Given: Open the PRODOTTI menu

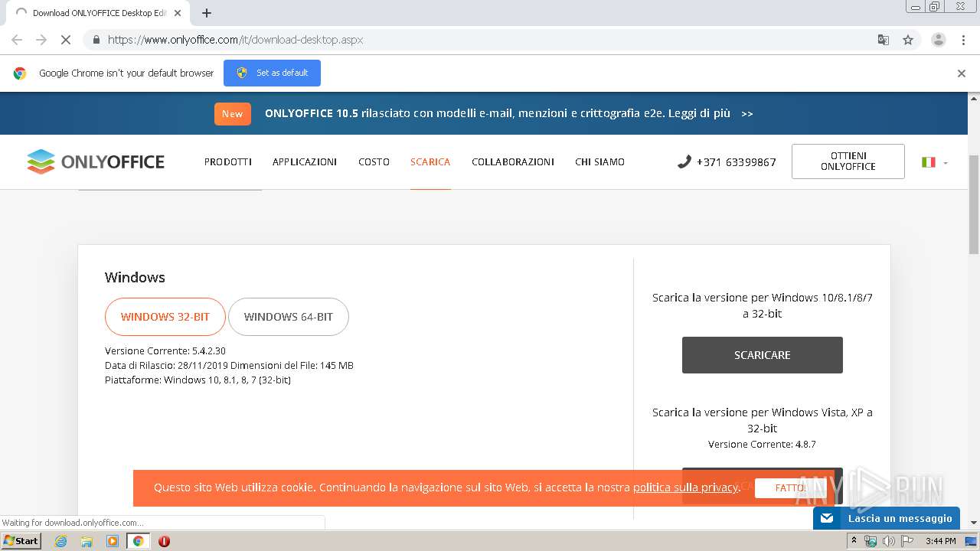Looking at the screenshot, I should 228,161.
